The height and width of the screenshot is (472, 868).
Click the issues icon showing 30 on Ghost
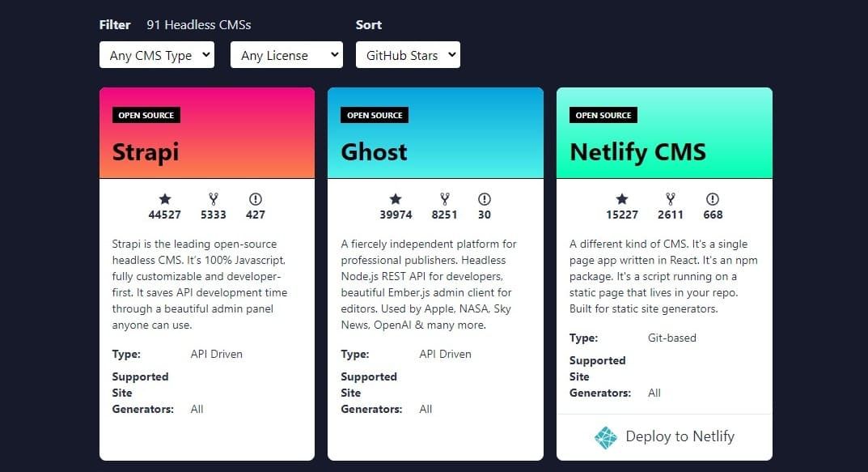click(484, 199)
